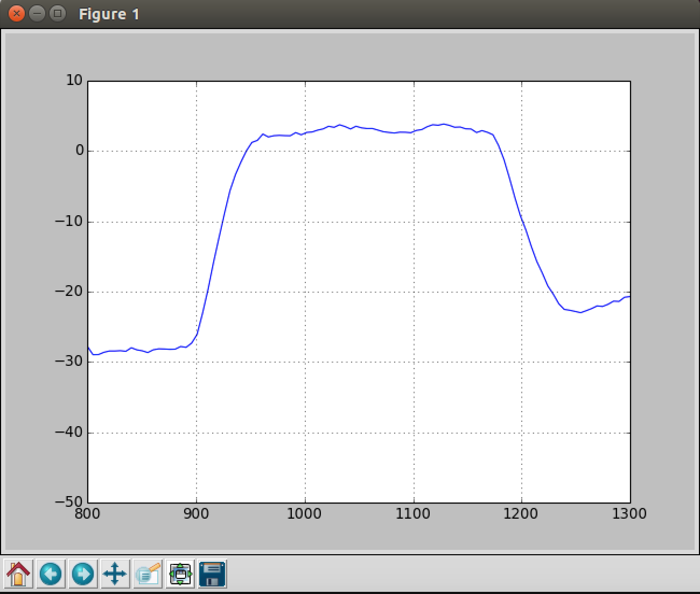Save the figure with the floppy disk icon
Screen dimensions: 700x594
click(x=212, y=574)
